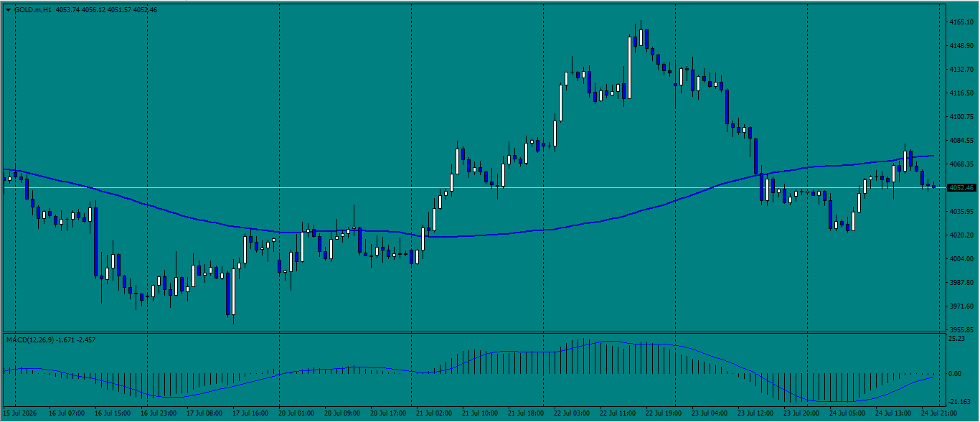This screenshot has height=422, width=980.
Task: Click the 4100.75 price axis label
Action: (961, 117)
